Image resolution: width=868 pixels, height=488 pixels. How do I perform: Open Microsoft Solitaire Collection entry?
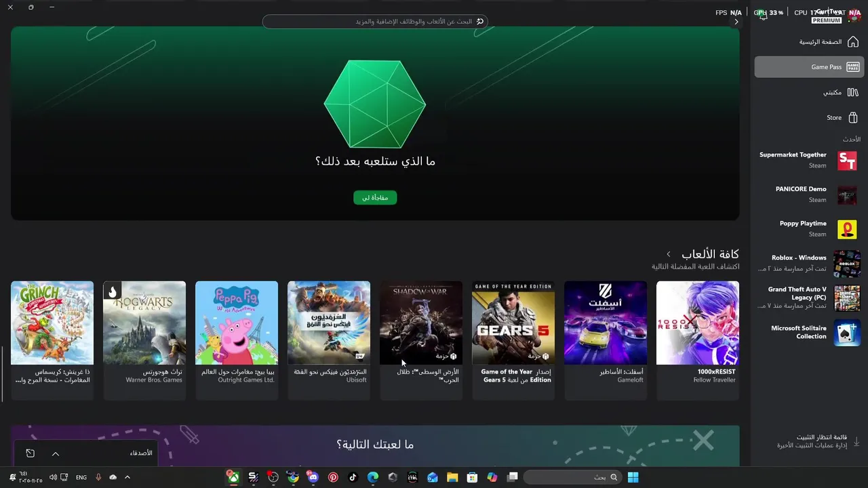(809, 333)
